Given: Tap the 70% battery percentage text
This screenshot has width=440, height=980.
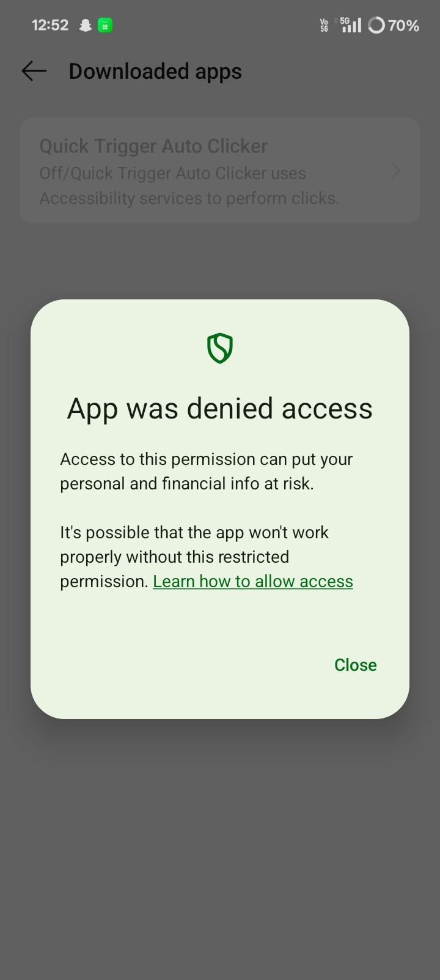Looking at the screenshot, I should click(404, 26).
